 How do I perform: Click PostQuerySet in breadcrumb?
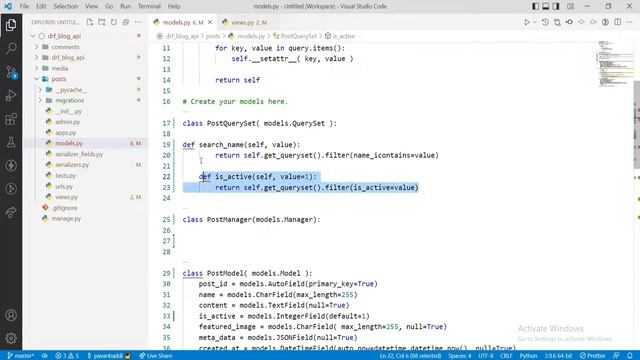tap(299, 36)
